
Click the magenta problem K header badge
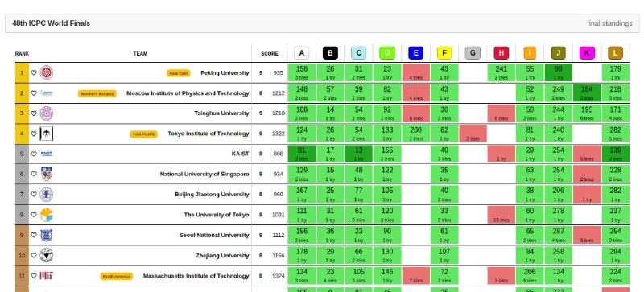587,53
